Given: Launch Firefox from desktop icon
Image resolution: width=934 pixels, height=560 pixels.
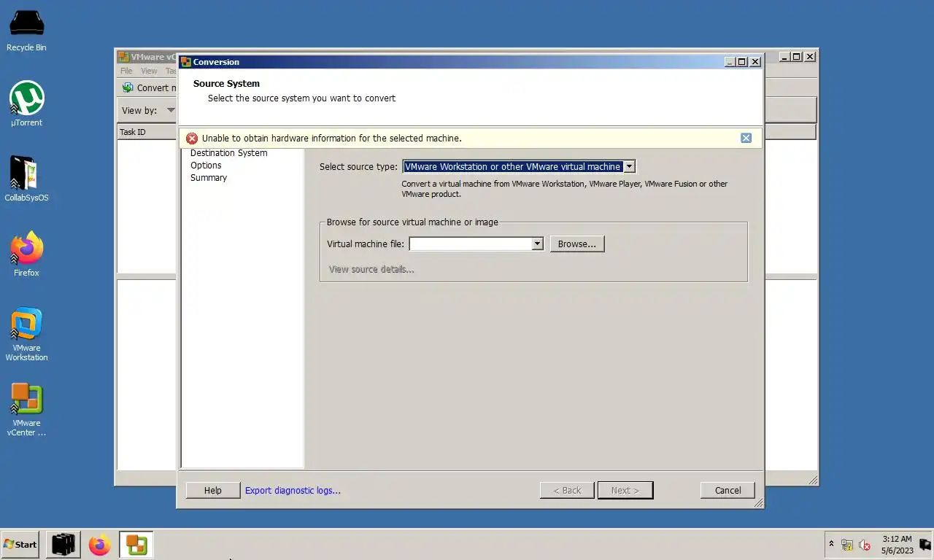Looking at the screenshot, I should pos(26,254).
